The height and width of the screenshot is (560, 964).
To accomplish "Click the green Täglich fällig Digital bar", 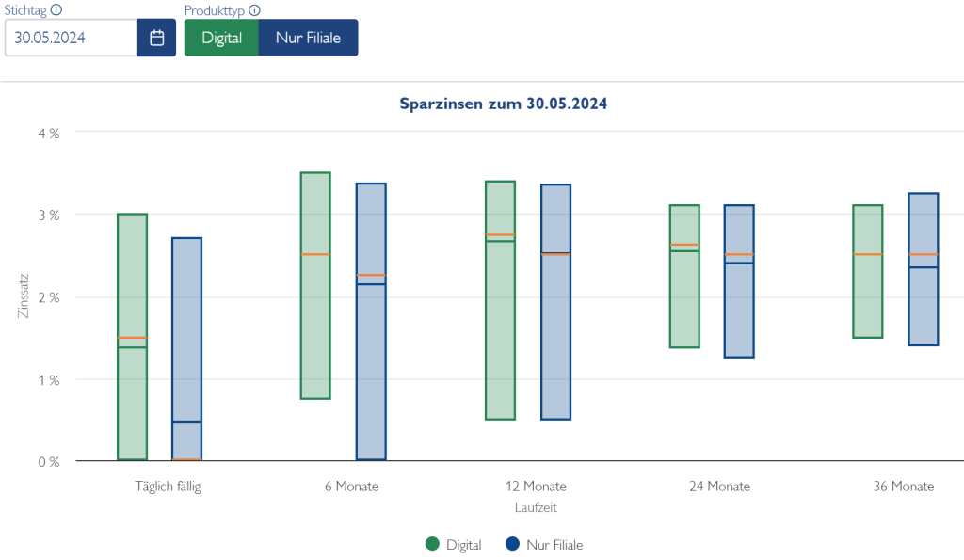I will tap(132, 282).
